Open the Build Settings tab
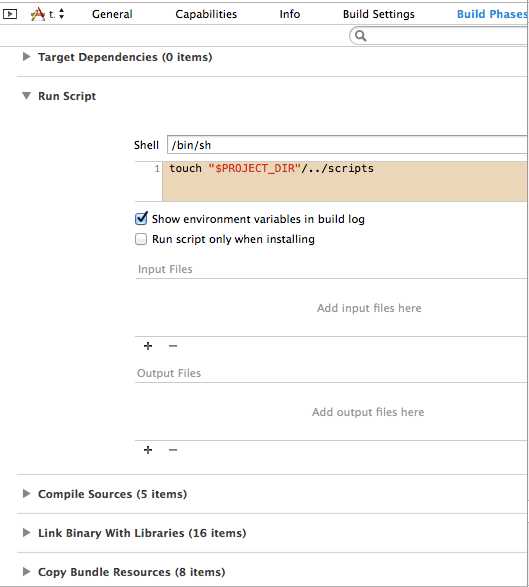Screen dimensions: 529x587 coord(378,14)
